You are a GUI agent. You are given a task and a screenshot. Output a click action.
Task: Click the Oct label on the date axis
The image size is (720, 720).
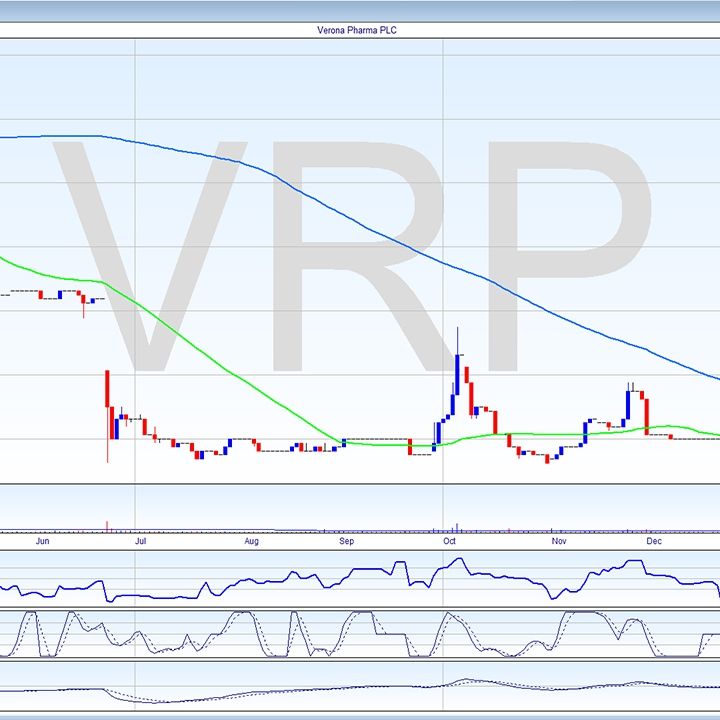pyautogui.click(x=450, y=541)
